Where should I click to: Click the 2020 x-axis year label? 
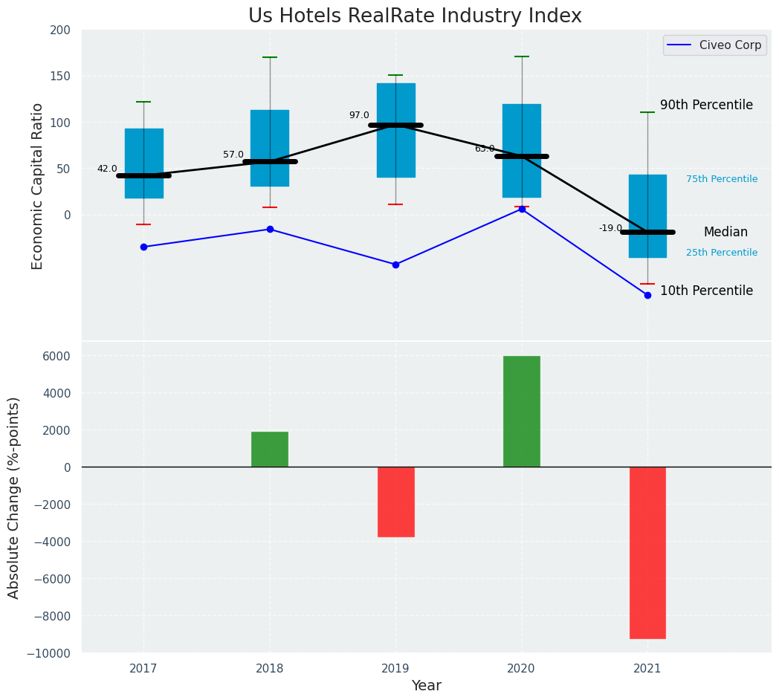(521, 668)
